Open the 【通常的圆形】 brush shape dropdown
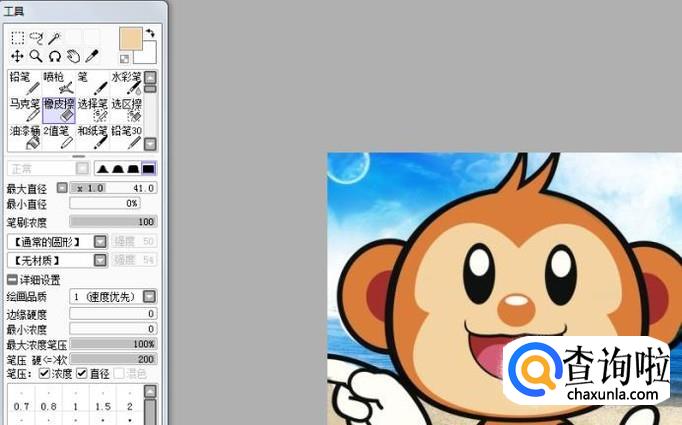The width and height of the screenshot is (682, 425). (57, 241)
